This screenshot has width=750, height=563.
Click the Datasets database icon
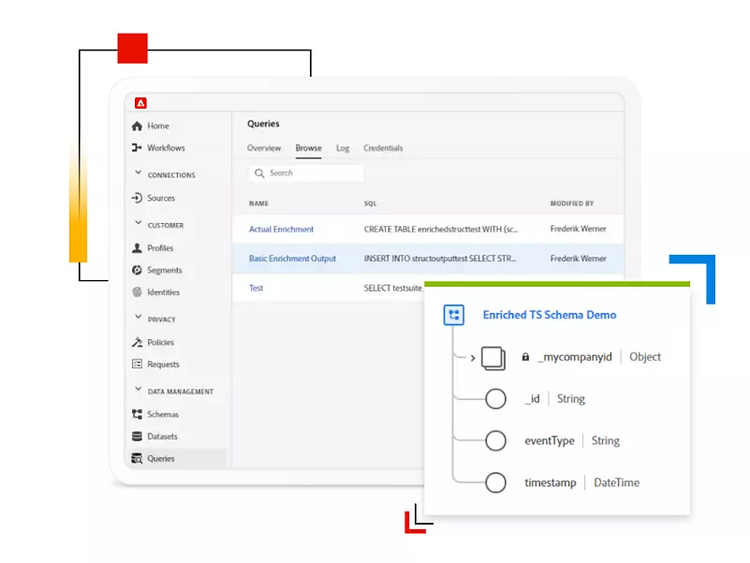(x=137, y=436)
